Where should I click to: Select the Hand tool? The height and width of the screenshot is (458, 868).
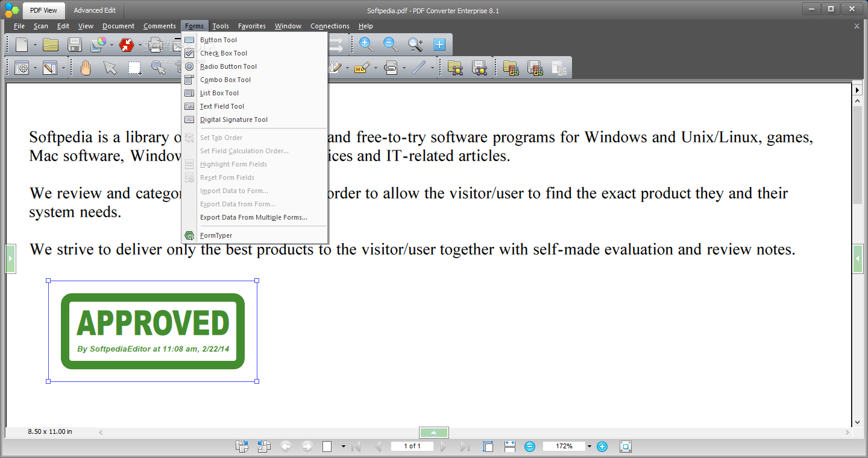pos(86,68)
